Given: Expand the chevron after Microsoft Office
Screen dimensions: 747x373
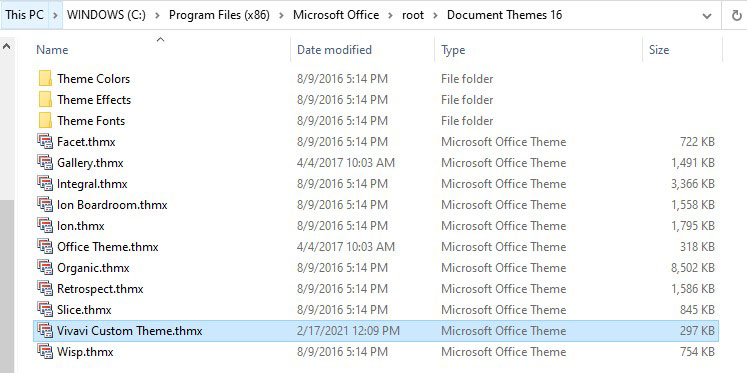Looking at the screenshot, I should pos(391,15).
